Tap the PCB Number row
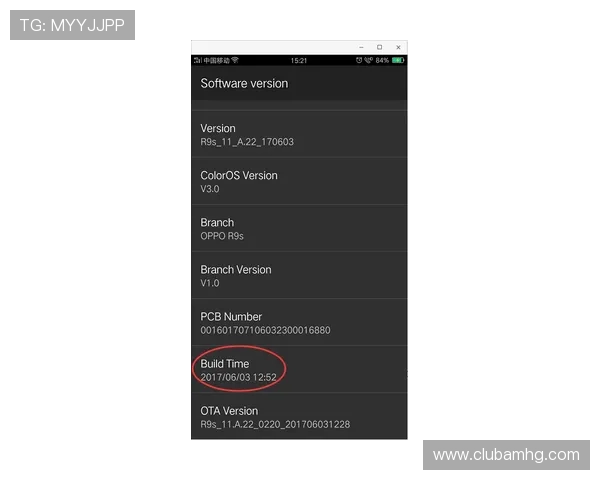This screenshot has height=480, width=600. (x=299, y=322)
